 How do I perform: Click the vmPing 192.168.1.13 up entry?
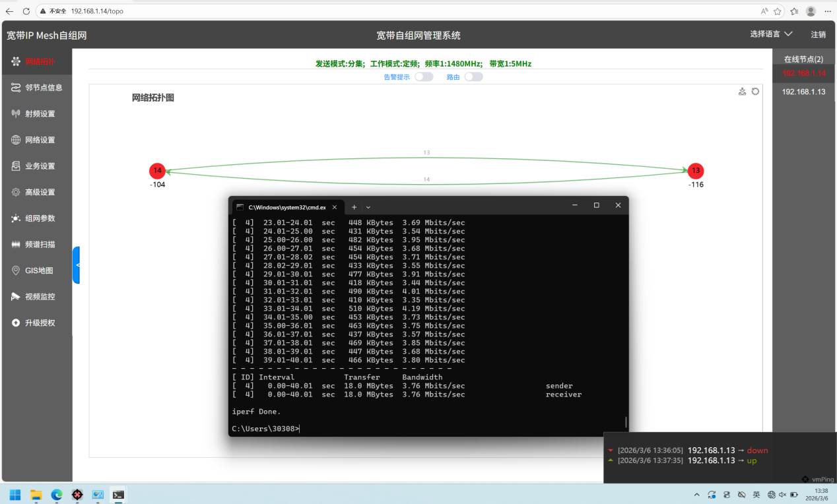(682, 460)
